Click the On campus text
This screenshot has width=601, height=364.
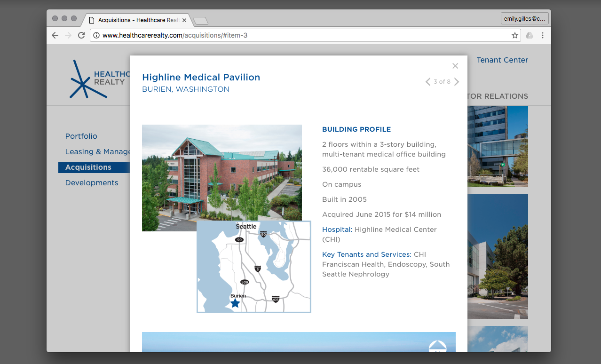(342, 184)
